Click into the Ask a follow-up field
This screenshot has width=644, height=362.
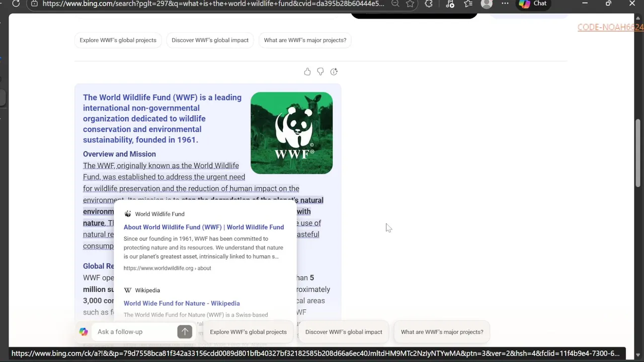[x=135, y=332]
